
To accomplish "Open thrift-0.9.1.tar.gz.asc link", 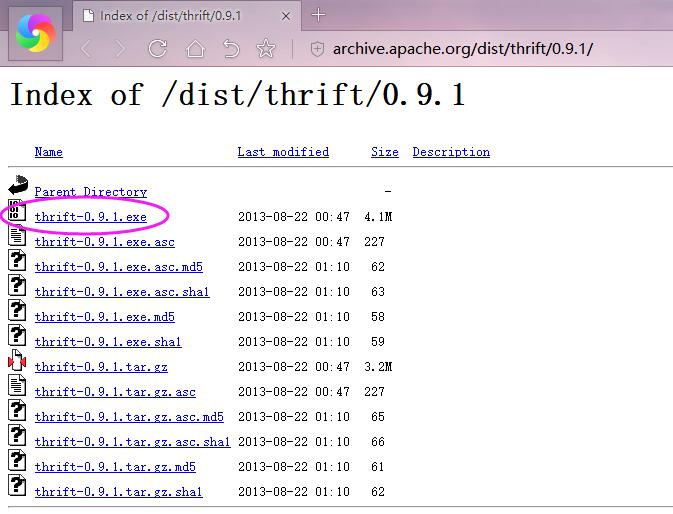I will (115, 391).
